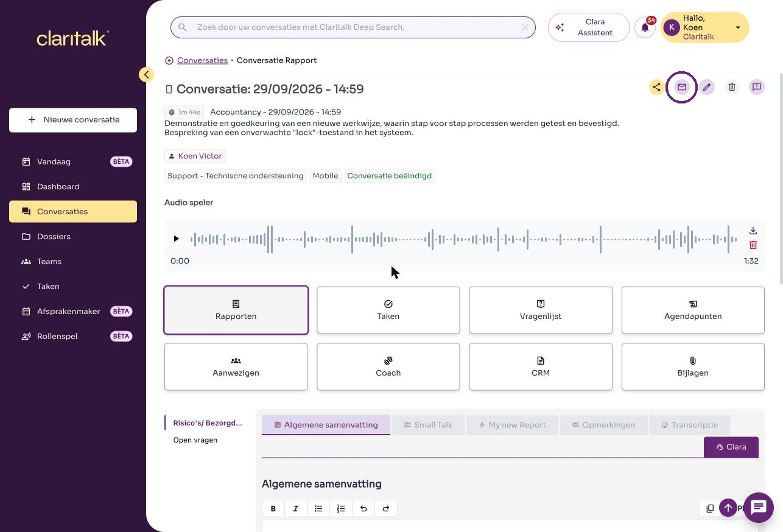Screen dimensions: 783x532
Task: Jump to top with arrow button
Action: (728, 508)
